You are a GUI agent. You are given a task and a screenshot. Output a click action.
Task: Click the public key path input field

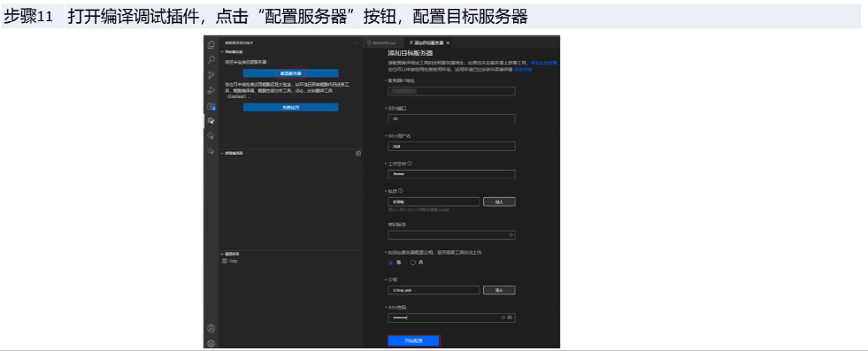[x=434, y=290]
